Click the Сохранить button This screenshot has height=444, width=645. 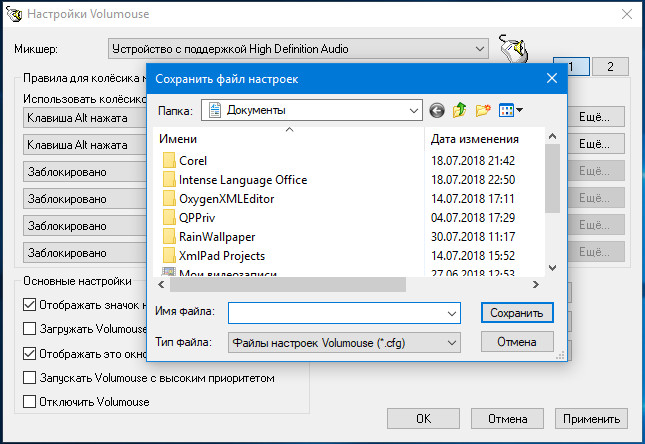coord(517,313)
